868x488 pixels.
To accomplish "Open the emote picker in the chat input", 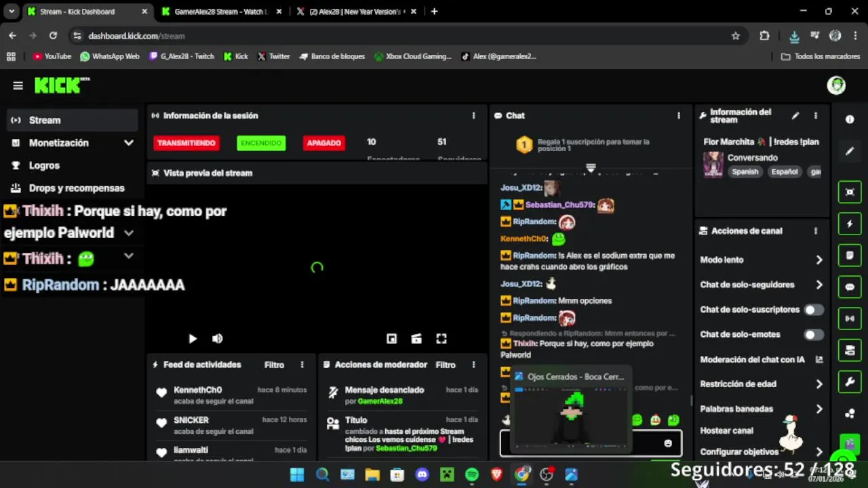I will [x=668, y=443].
